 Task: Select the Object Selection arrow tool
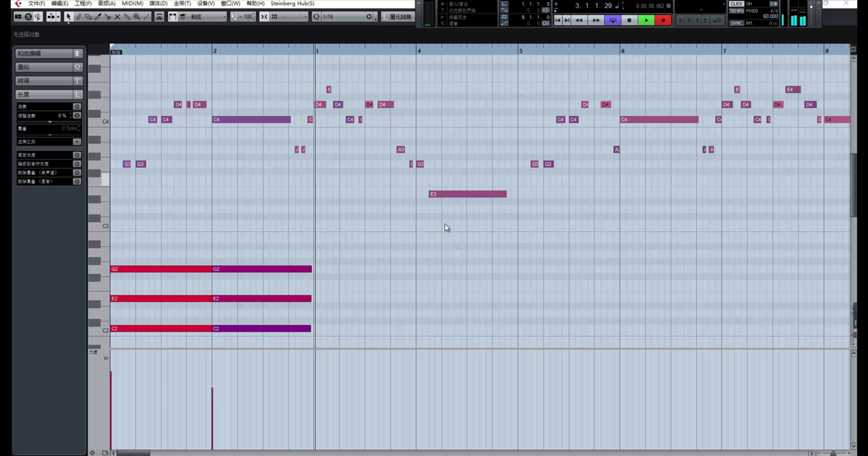68,17
